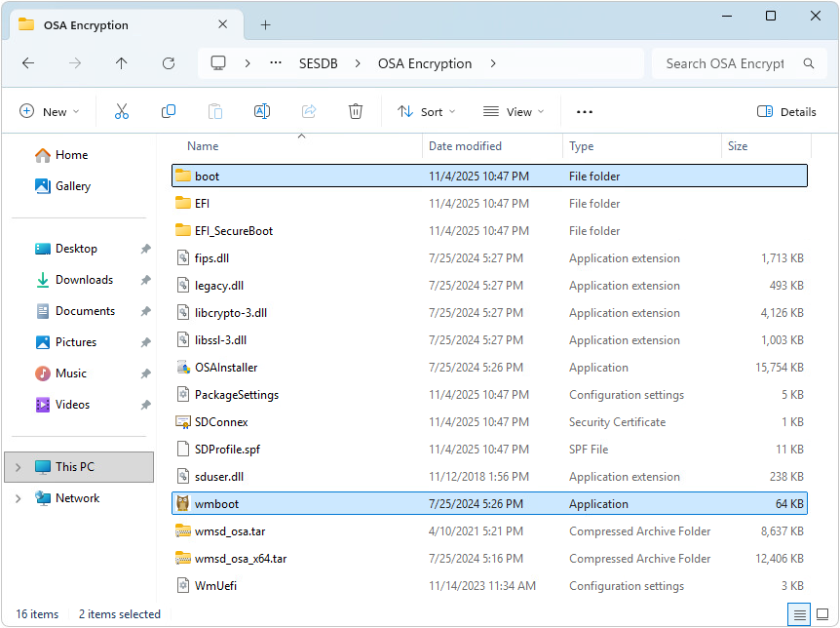The width and height of the screenshot is (840, 628).
Task: Select the libcrypto-3.dll file name
Action: point(231,313)
